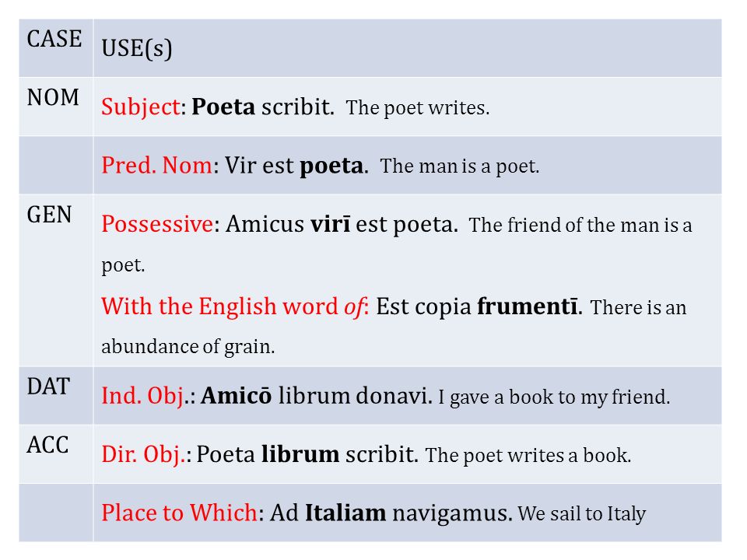
Task: Select the GEN case label
Action: (x=49, y=215)
